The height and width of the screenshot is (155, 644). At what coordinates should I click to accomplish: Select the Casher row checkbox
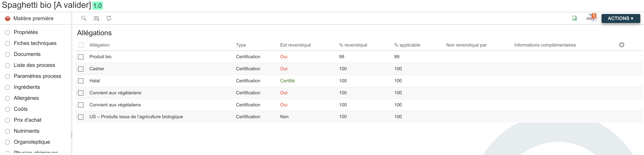[x=81, y=69]
